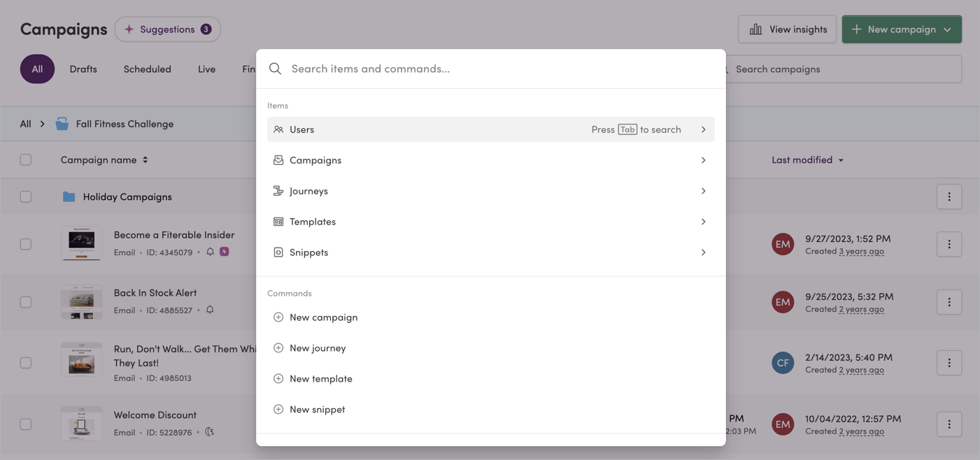Click the View insights chart icon
The width and height of the screenshot is (980, 460).
755,29
